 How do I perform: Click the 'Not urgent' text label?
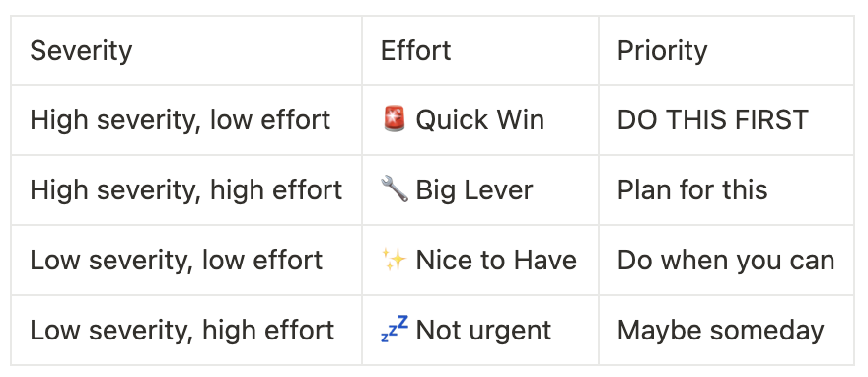coord(483,331)
